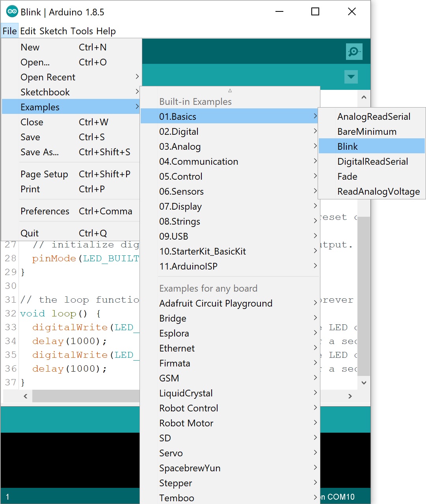Open Bridge library examples
This screenshot has width=426, height=504.
(230, 318)
